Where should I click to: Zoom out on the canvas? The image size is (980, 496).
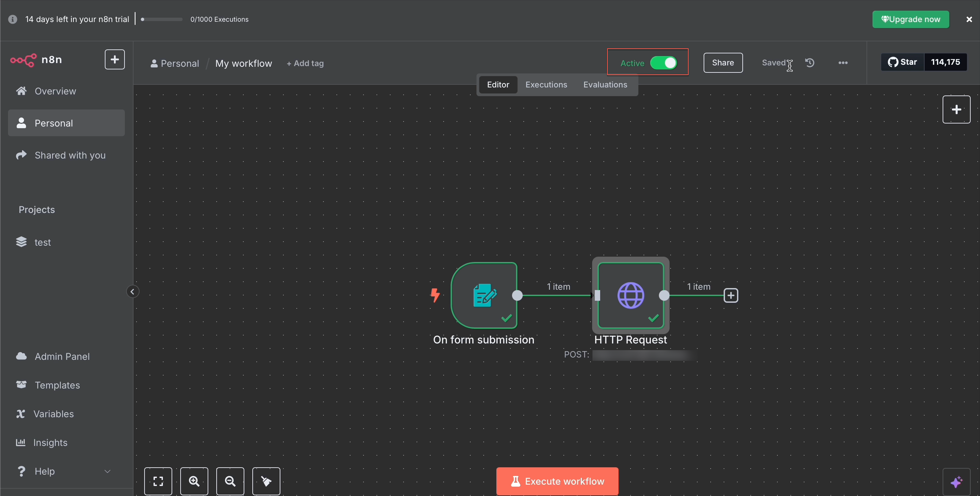pyautogui.click(x=230, y=481)
